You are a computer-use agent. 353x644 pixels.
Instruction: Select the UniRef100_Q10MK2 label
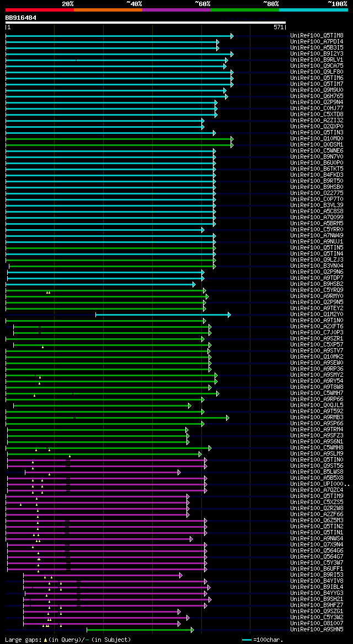tap(317, 357)
